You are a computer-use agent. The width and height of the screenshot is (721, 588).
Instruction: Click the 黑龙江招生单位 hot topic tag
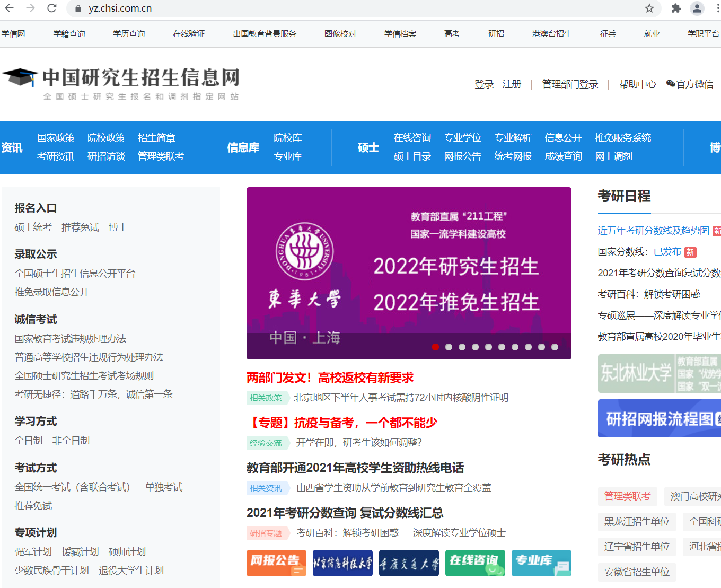click(x=637, y=522)
